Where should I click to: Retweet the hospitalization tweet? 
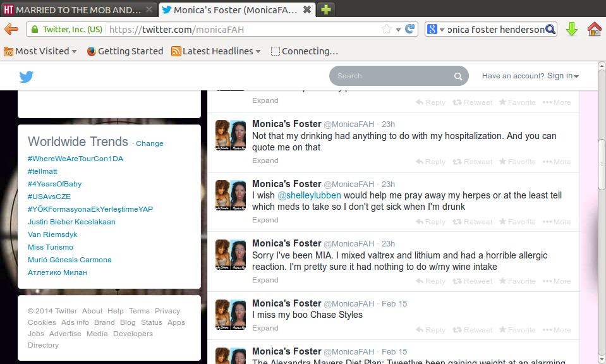472,162
